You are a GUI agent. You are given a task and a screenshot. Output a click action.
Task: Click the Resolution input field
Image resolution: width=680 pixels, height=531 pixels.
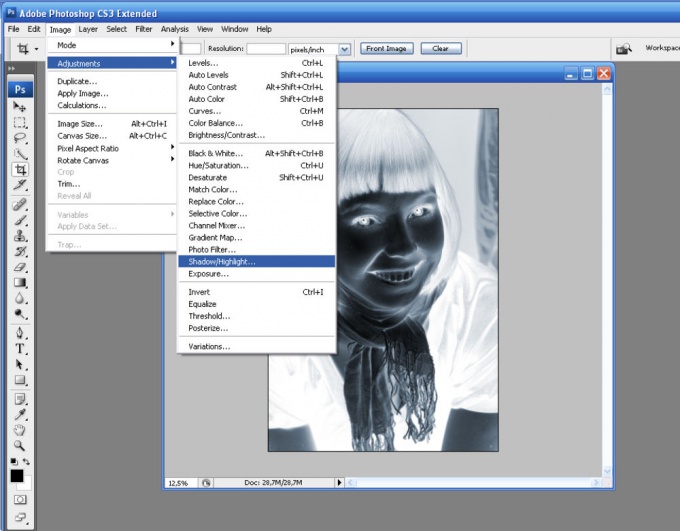click(x=266, y=48)
